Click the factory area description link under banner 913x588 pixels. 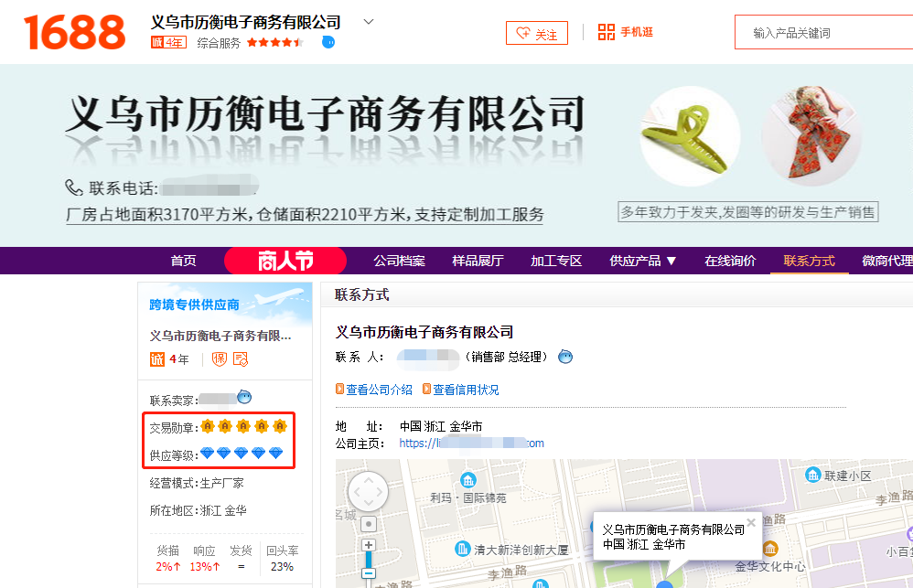coord(305,215)
